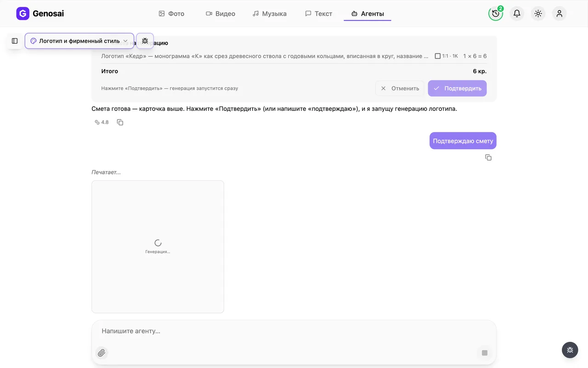This screenshot has height=368, width=588.
Task: Attach a file with paperclip icon
Action: (102, 353)
